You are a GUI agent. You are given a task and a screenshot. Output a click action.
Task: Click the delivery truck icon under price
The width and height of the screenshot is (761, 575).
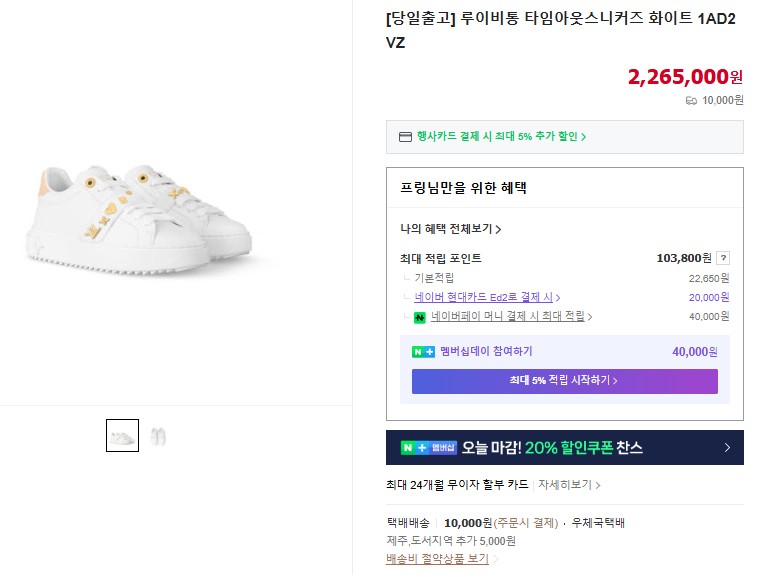click(691, 100)
